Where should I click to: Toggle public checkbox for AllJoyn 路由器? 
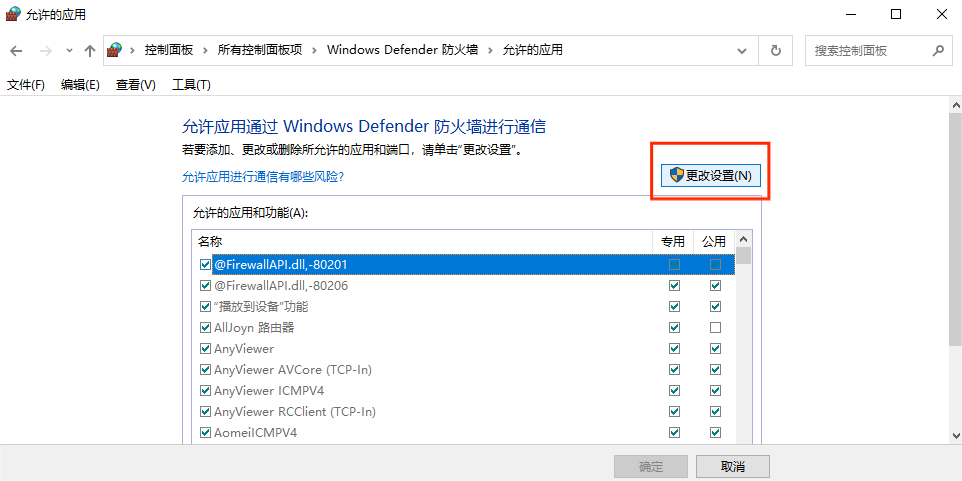715,328
